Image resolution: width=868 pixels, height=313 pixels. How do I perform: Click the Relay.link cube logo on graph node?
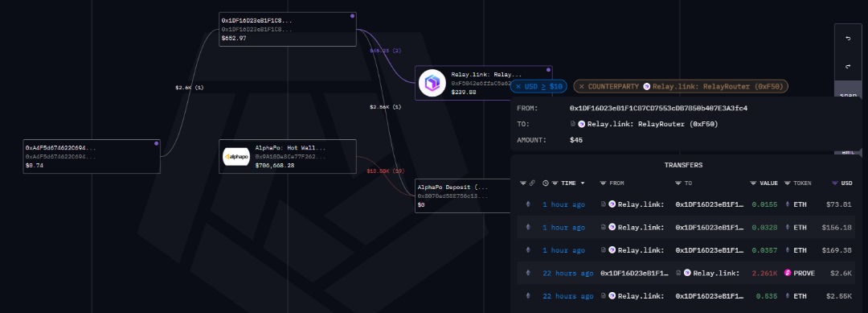(x=432, y=83)
